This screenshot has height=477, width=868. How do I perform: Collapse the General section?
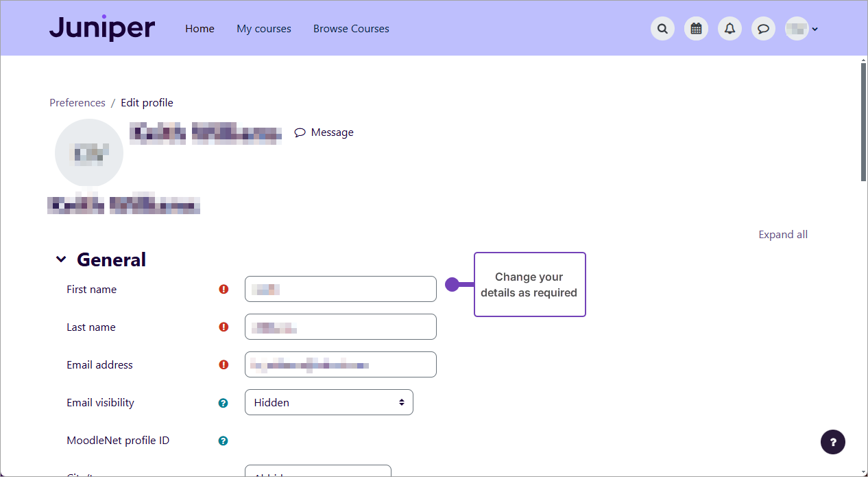coord(61,259)
